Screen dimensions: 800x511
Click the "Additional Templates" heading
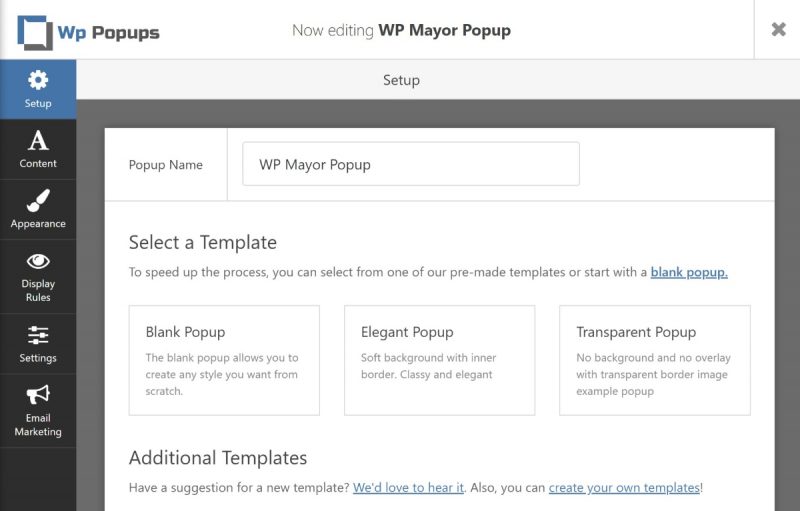pos(218,457)
